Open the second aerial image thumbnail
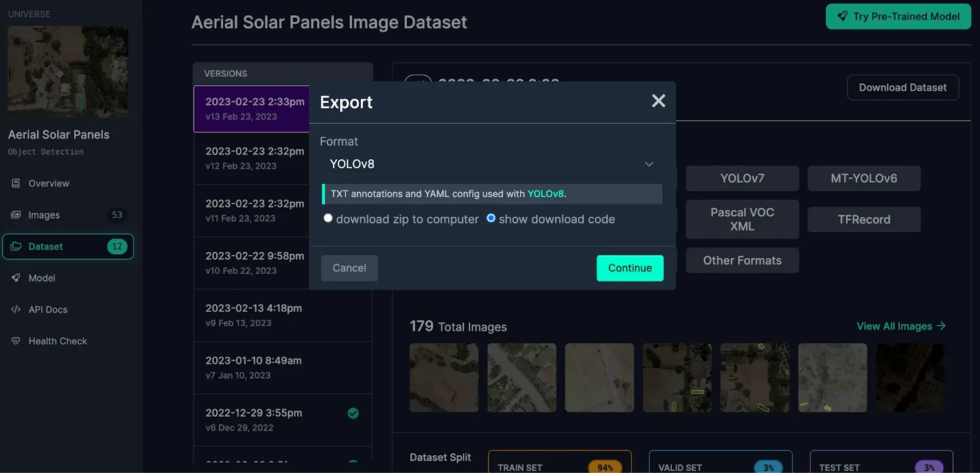 [522, 377]
